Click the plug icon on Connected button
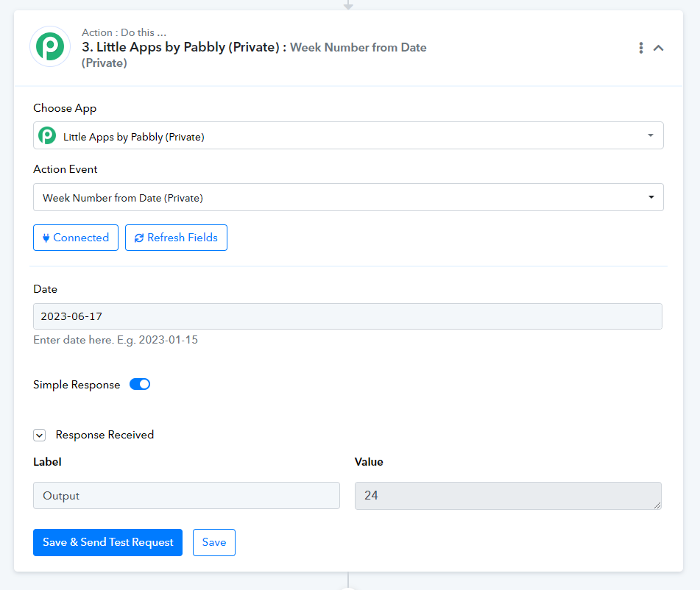 46,238
